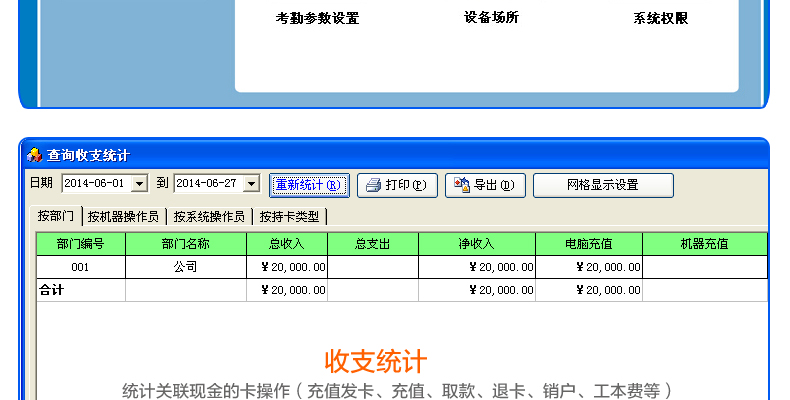Switch to the 按机器操作员 tab

[123, 216]
